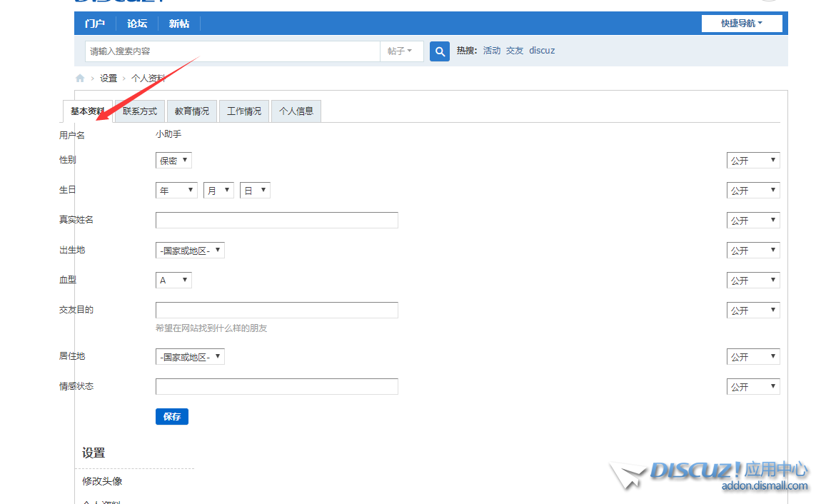
Task: Go to the 个人信息 tab
Action: pos(296,111)
